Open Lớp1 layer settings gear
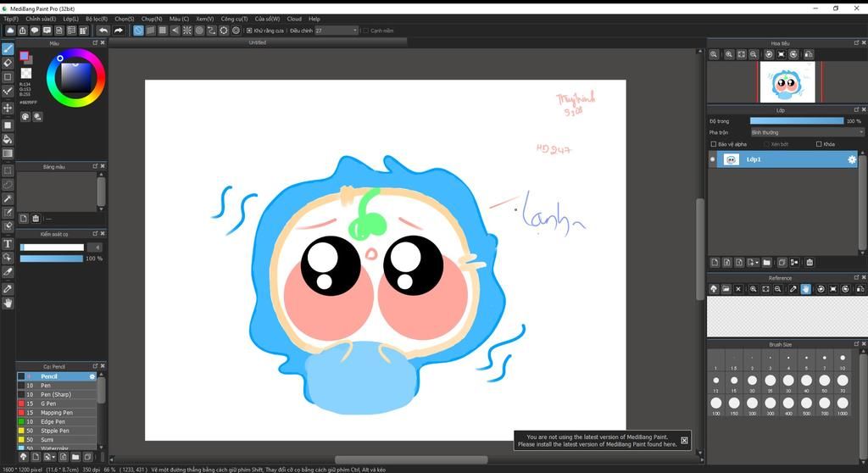This screenshot has width=868, height=473. point(851,159)
